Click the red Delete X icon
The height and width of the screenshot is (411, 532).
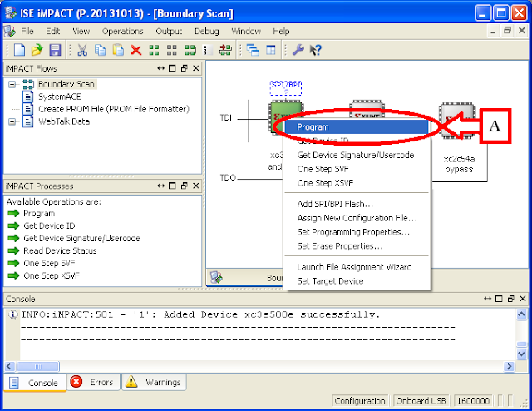pos(136,50)
